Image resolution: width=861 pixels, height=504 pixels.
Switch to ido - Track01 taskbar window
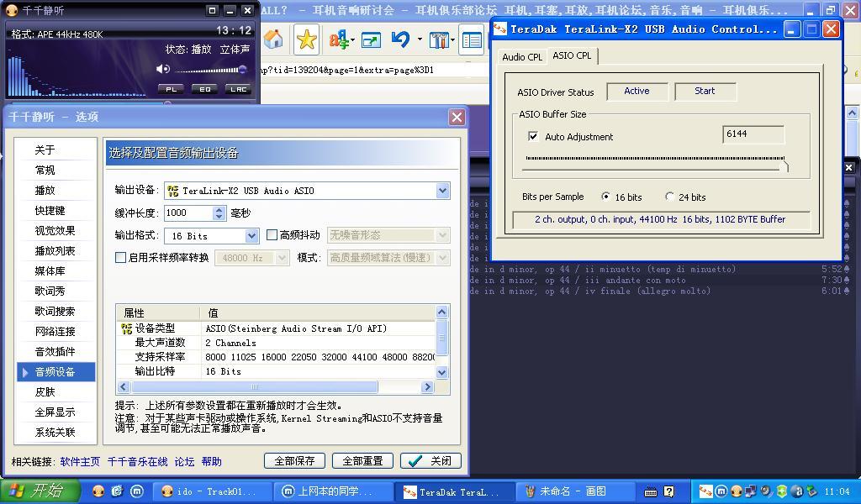point(211,491)
